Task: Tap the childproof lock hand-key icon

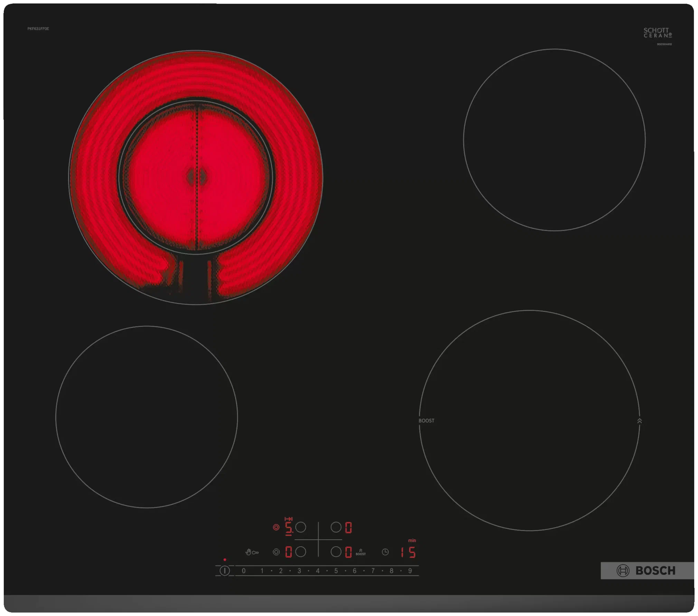Action: 252,552
